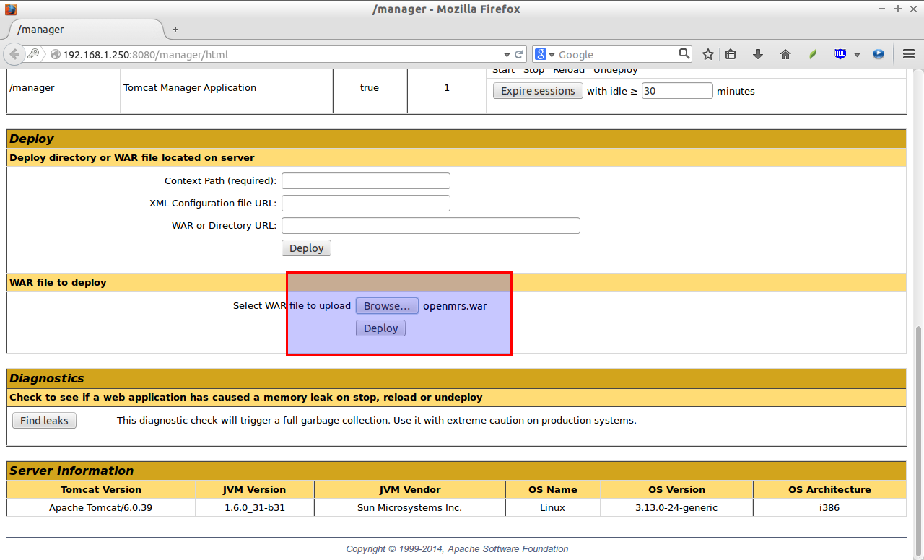Viewport: 924px width, 560px height.
Task: Click the i386 architecture cell
Action: coord(829,507)
